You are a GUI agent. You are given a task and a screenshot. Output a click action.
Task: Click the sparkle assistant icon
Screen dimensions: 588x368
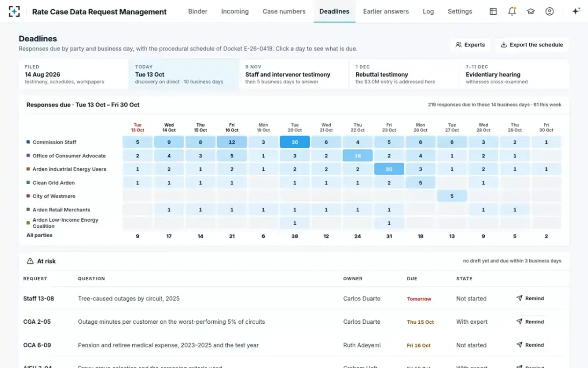pyautogui.click(x=576, y=11)
